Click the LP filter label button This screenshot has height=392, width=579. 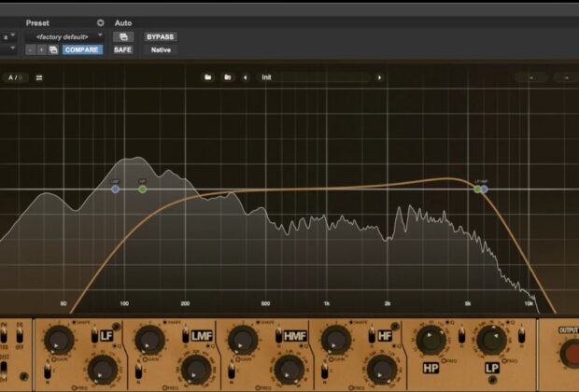pyautogui.click(x=491, y=368)
